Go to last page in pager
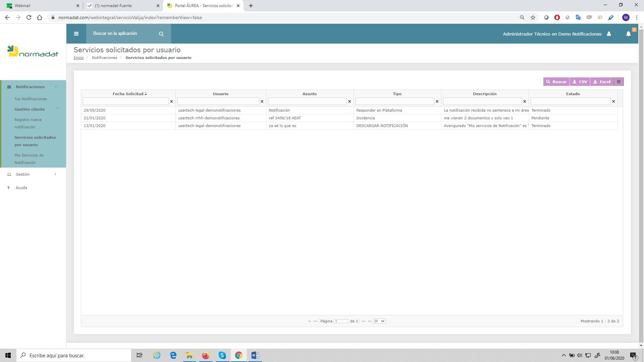Screen dimensions: 644x362 pyautogui.click(x=370, y=321)
